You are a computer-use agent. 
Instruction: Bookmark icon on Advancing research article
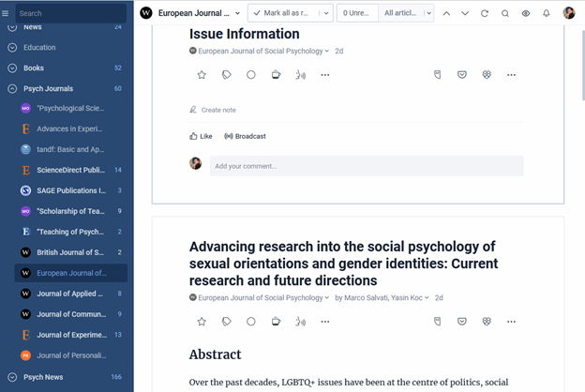(x=437, y=322)
